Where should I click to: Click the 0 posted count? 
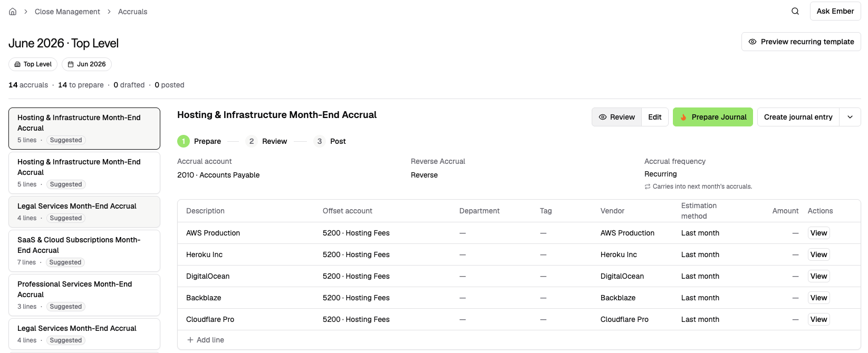click(x=169, y=85)
